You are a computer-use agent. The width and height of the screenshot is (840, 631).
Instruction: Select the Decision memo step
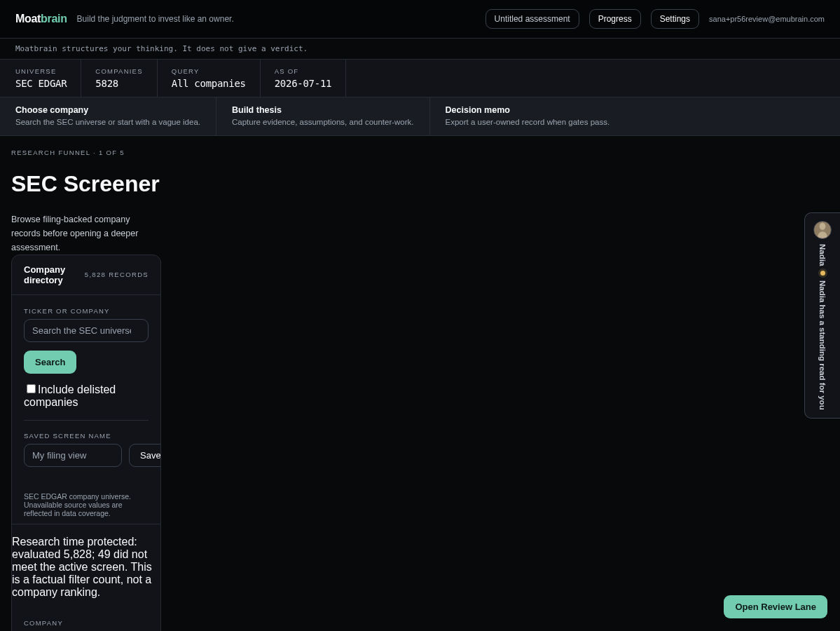pyautogui.click(x=527, y=116)
